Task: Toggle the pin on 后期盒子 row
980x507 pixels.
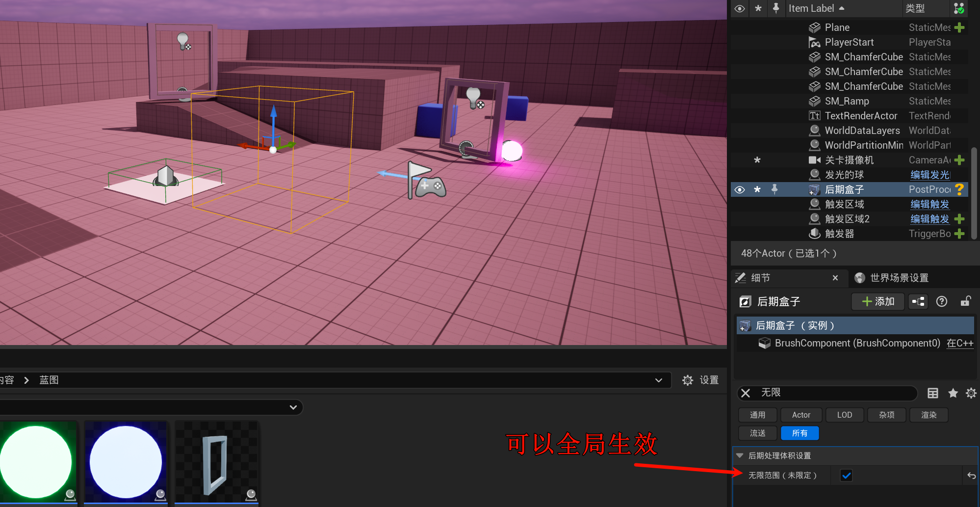Action: pyautogui.click(x=774, y=189)
